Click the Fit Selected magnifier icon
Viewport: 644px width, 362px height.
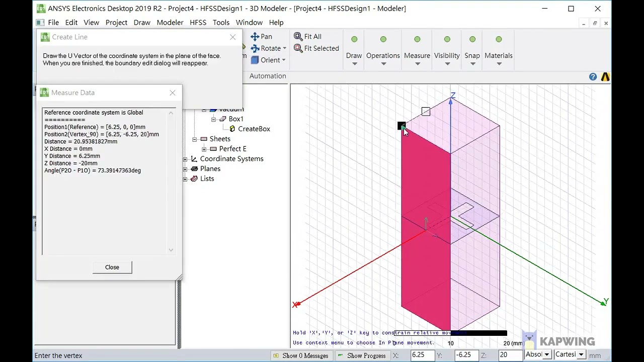click(298, 48)
